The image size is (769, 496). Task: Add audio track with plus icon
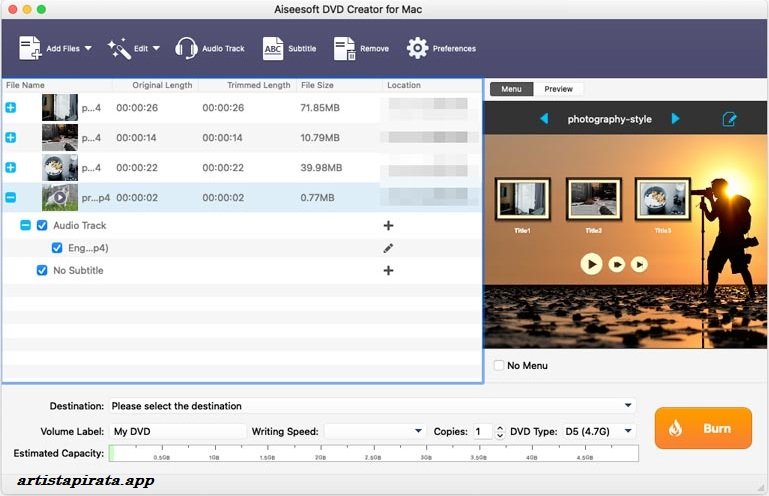[388, 225]
